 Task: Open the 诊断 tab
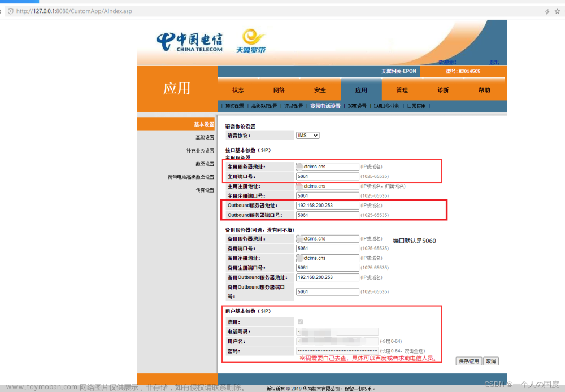point(443,90)
